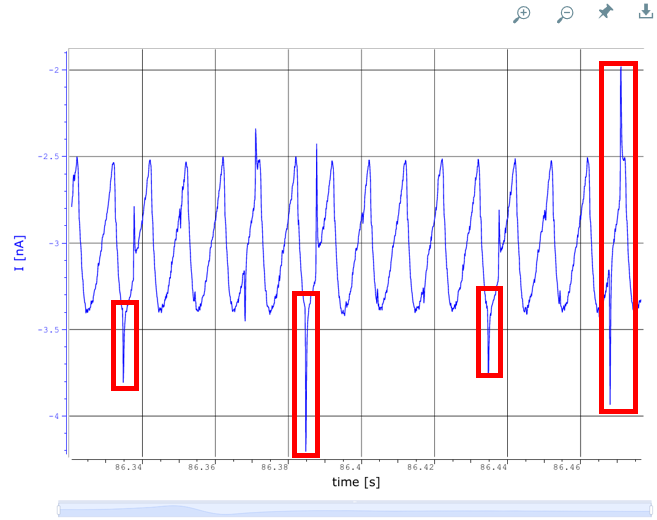
Task: Click the x-axis tick label 86.38
Action: tap(274, 467)
